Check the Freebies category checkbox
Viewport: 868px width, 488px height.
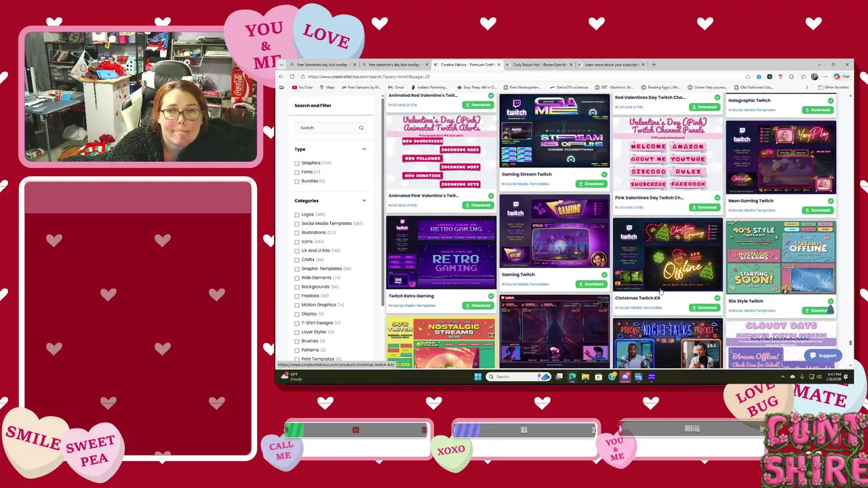297,296
